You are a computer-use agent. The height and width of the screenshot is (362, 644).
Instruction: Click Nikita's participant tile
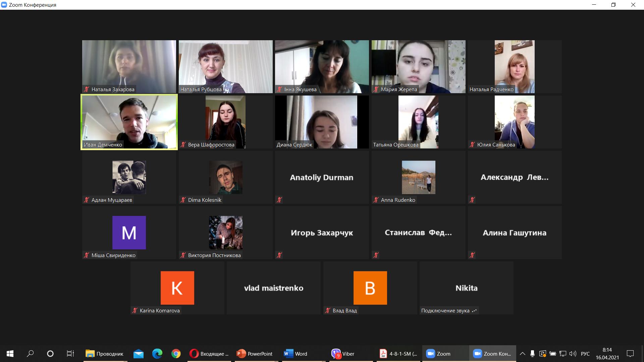[466, 288]
